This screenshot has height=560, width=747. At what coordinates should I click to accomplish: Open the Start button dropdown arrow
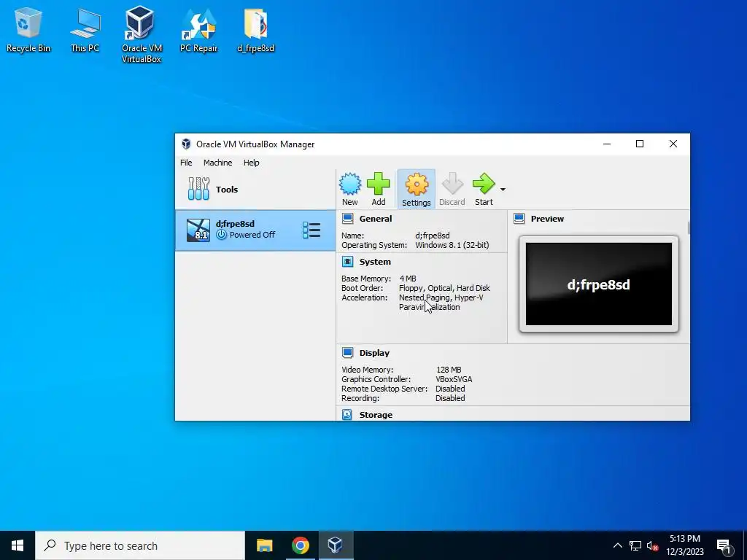(x=503, y=190)
